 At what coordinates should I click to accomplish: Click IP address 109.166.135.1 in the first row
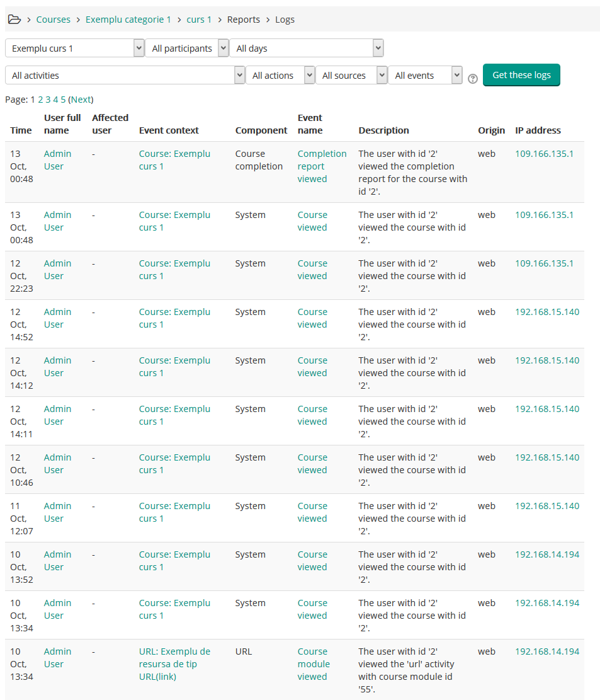pos(544,153)
